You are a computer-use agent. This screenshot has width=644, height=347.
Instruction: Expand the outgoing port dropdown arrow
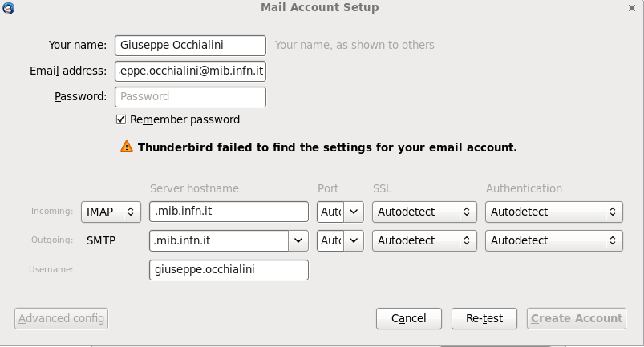tap(354, 240)
